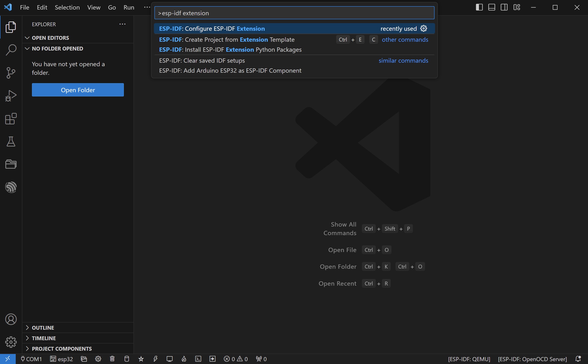Viewport: 588px width, 364px height.
Task: Click the current project folder status icon
Action: pos(84,359)
